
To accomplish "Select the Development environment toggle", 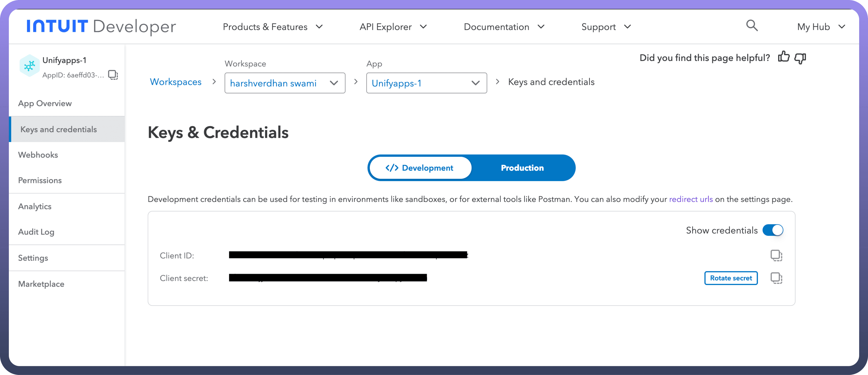I will pyautogui.click(x=420, y=168).
